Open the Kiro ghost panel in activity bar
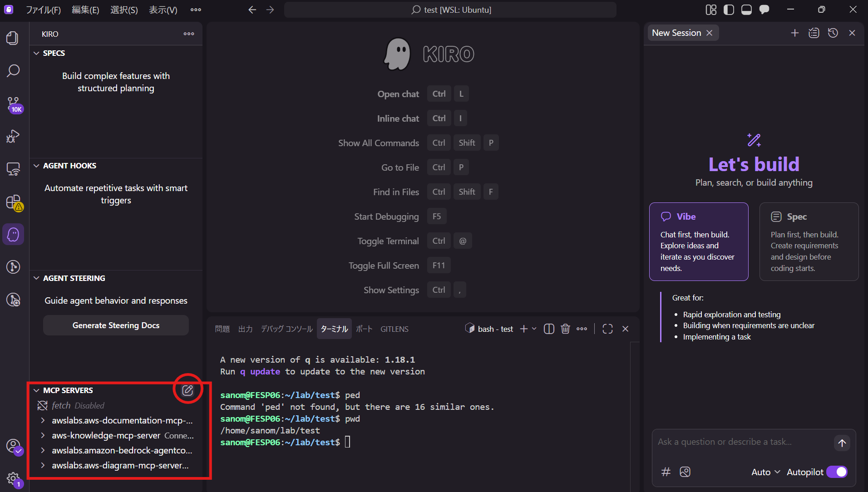This screenshot has width=868, height=492. pos(13,235)
